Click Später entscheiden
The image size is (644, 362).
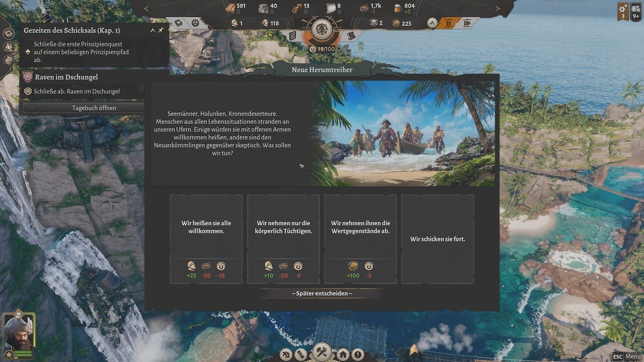(322, 294)
